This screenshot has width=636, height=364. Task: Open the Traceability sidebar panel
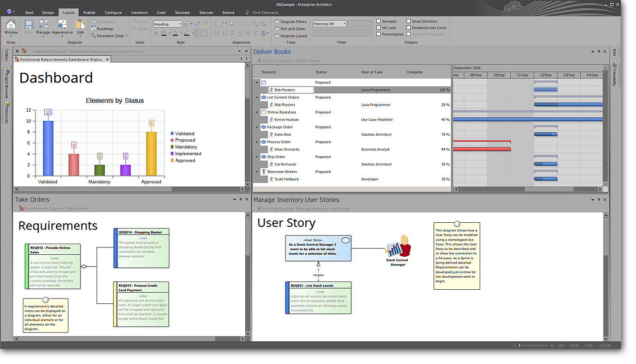point(614,75)
